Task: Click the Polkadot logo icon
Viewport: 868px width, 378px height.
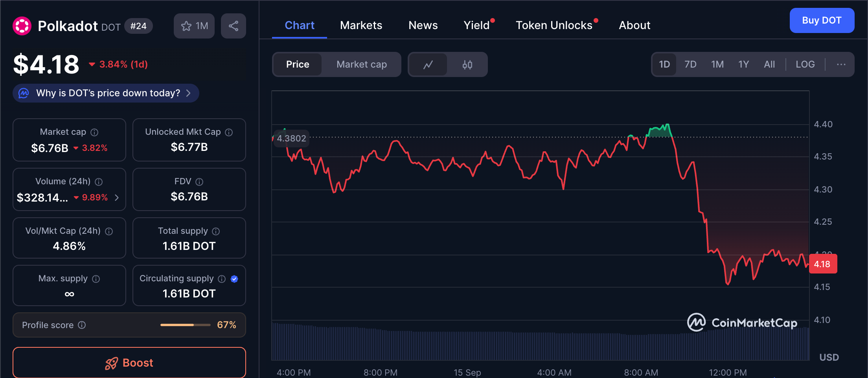Action: point(22,26)
